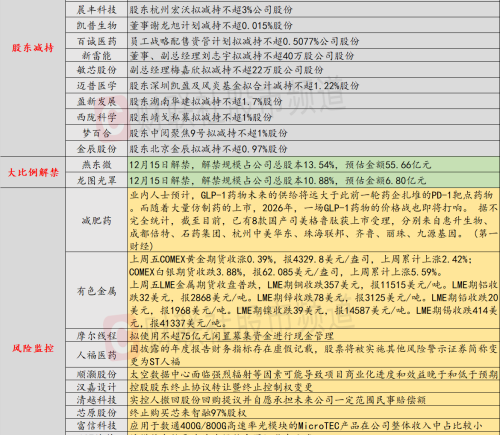Select the 股东杭州宏沃拟减持不超3% description

coord(314,9)
